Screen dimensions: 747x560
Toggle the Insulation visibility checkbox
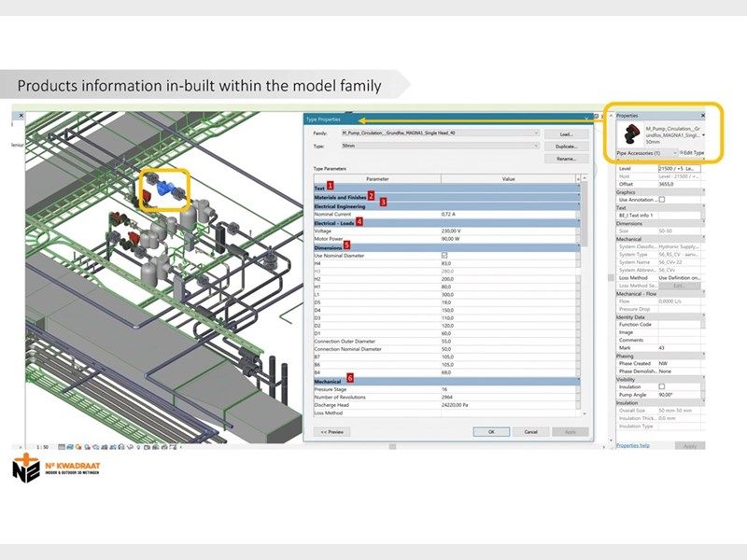click(x=662, y=386)
